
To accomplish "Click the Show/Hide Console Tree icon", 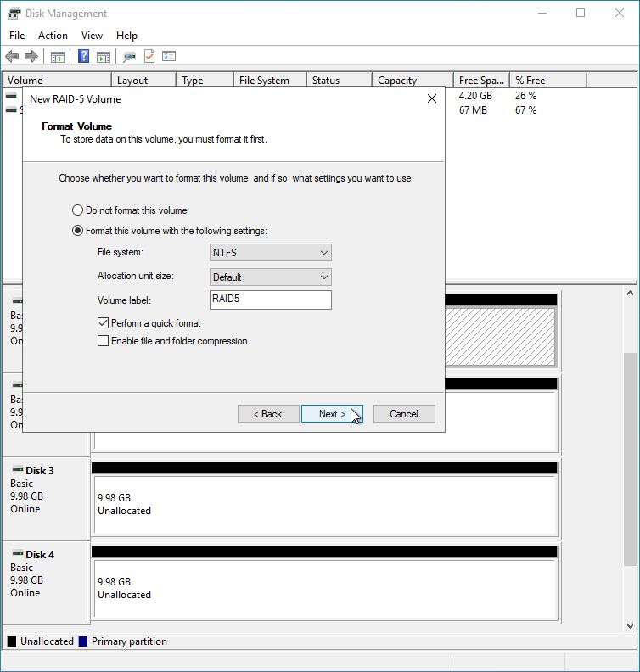I will (x=58, y=57).
